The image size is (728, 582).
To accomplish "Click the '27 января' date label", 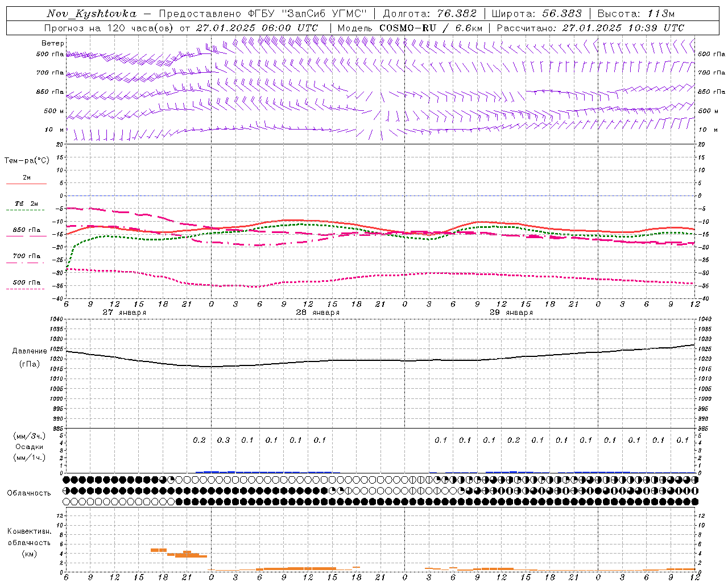I will [x=124, y=313].
